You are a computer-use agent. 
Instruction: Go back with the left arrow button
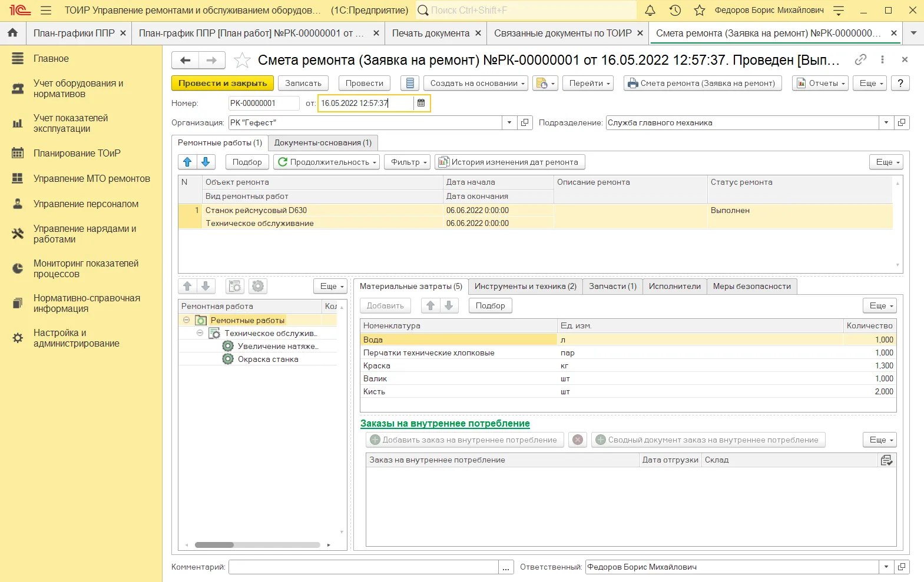186,60
